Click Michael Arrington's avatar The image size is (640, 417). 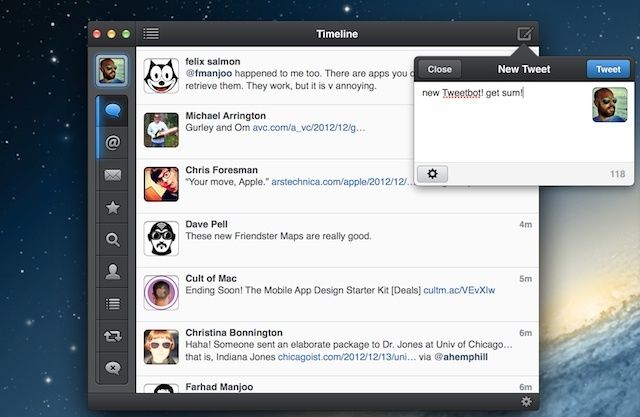pyautogui.click(x=161, y=130)
